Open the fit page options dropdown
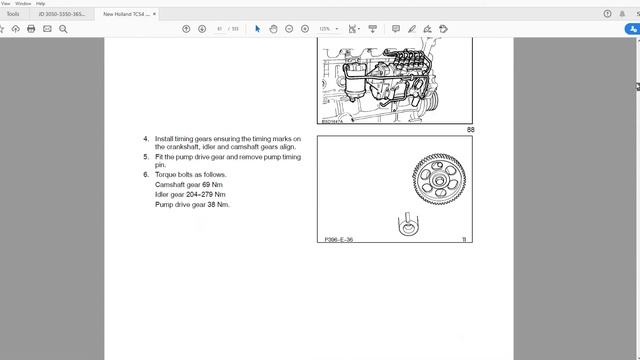Image resolution: width=640 pixels, height=360 pixels. click(x=354, y=29)
